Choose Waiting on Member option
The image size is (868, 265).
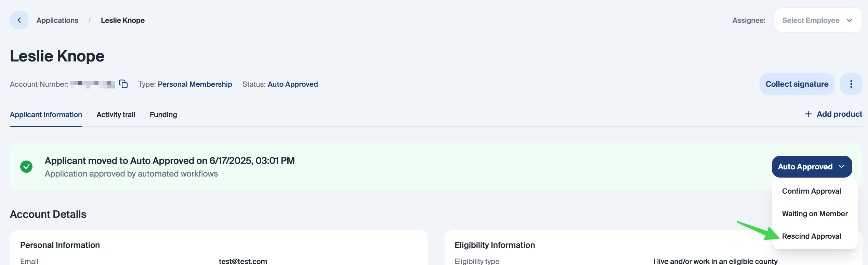(x=815, y=214)
